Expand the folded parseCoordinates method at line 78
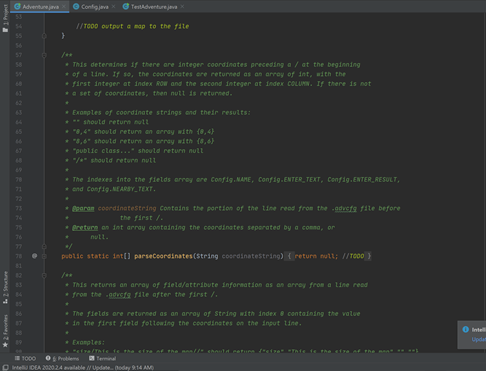486x371 pixels. coord(44,256)
